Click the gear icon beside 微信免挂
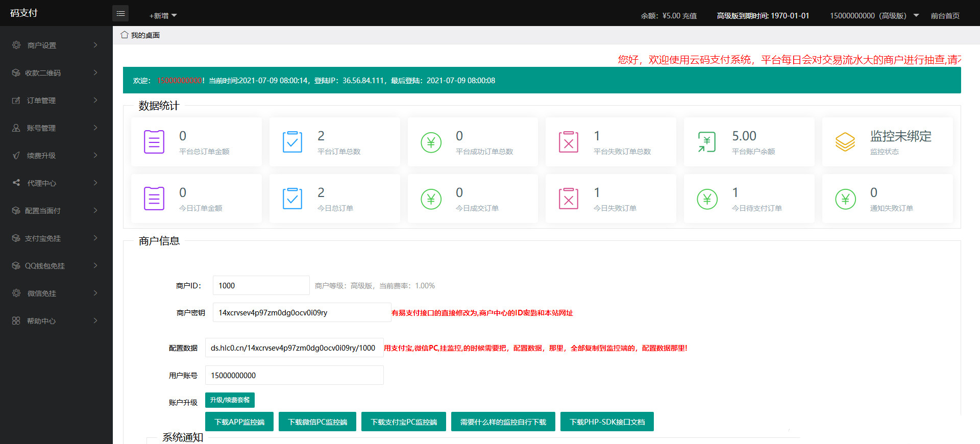Image resolution: width=980 pixels, height=444 pixels. 16,293
